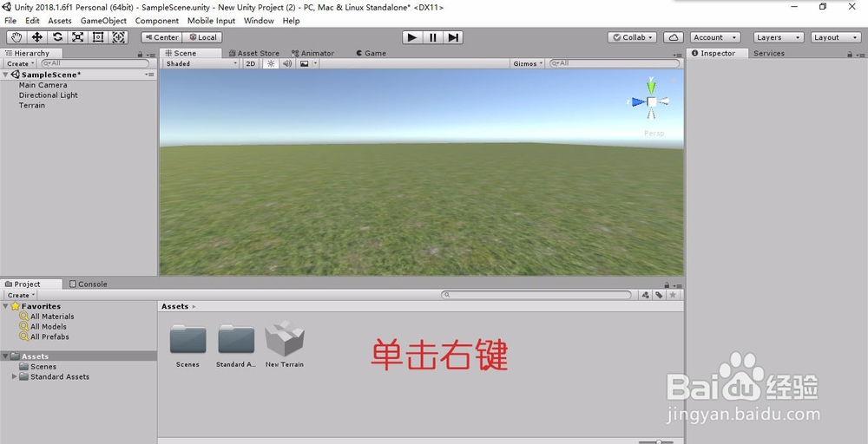The width and height of the screenshot is (868, 444).
Task: Open Shaded draw mode dropdown
Action: 201,63
